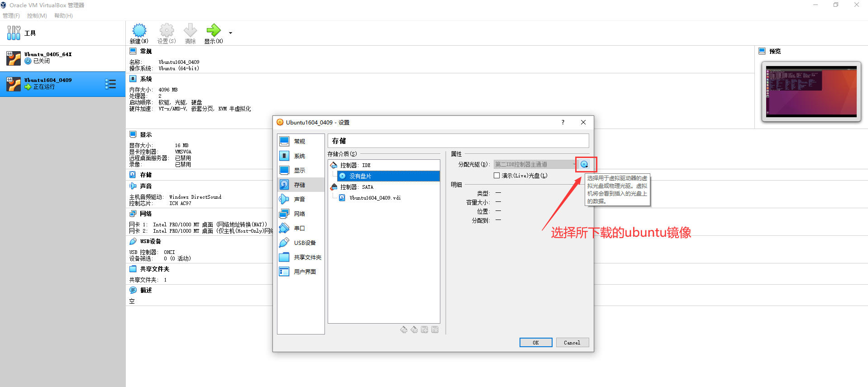The height and width of the screenshot is (387, 868).
Task: Select the running Ubuntu1604_0409 virtual machine
Action: [62, 84]
